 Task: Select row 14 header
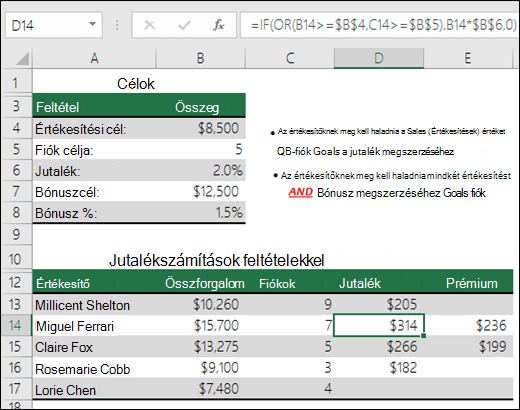(x=16, y=325)
